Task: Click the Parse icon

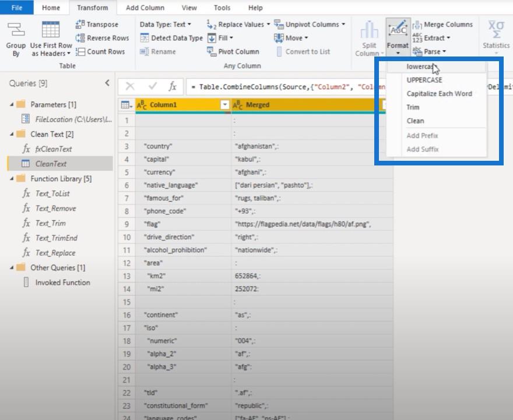Action: point(417,51)
